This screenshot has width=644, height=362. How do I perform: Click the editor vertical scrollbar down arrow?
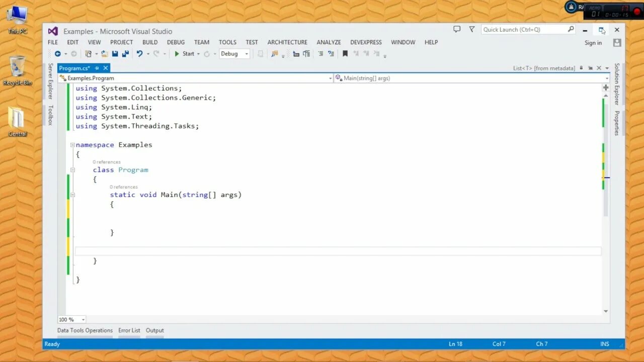606,311
